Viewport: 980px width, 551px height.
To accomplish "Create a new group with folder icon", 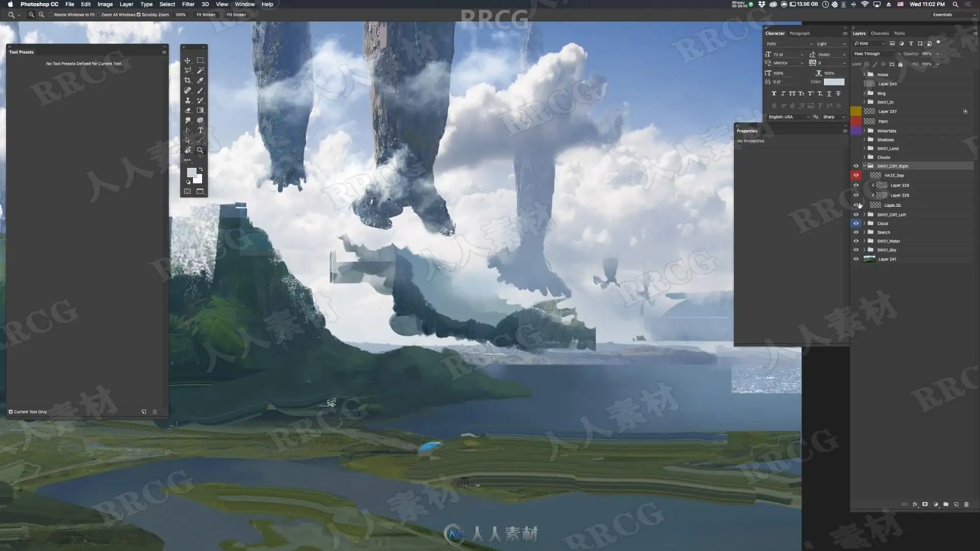I will pos(946,504).
